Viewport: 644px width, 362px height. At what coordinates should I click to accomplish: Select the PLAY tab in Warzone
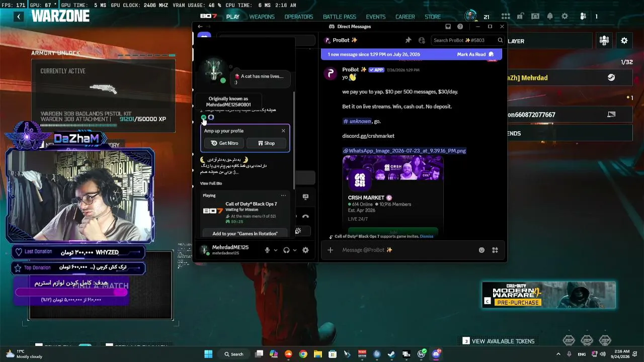point(233,17)
